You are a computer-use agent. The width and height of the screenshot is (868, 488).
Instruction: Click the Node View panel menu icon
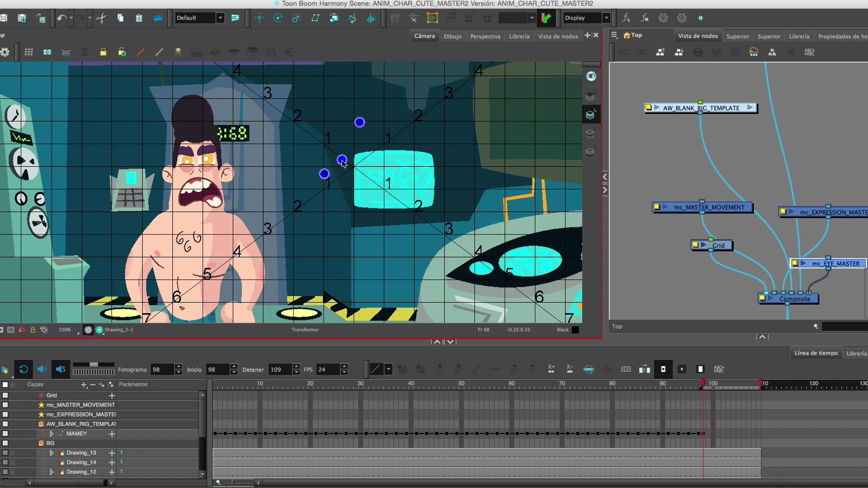[614, 35]
